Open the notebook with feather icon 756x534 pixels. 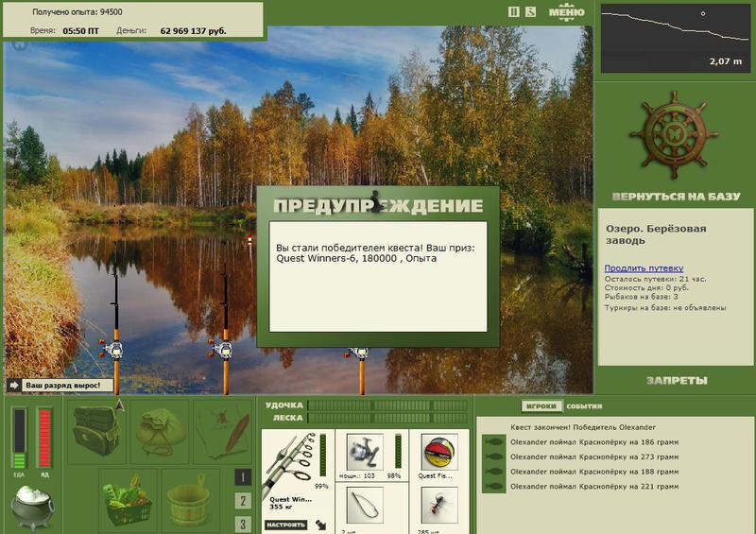point(223,432)
